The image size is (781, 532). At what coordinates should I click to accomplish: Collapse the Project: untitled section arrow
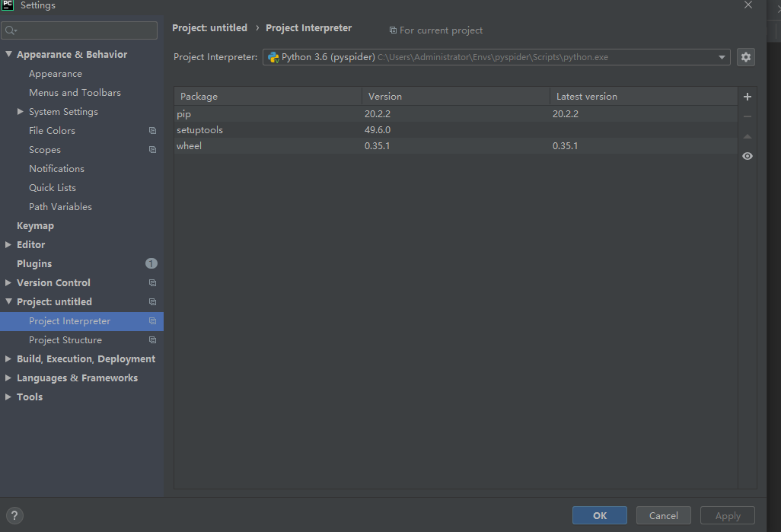(x=8, y=301)
